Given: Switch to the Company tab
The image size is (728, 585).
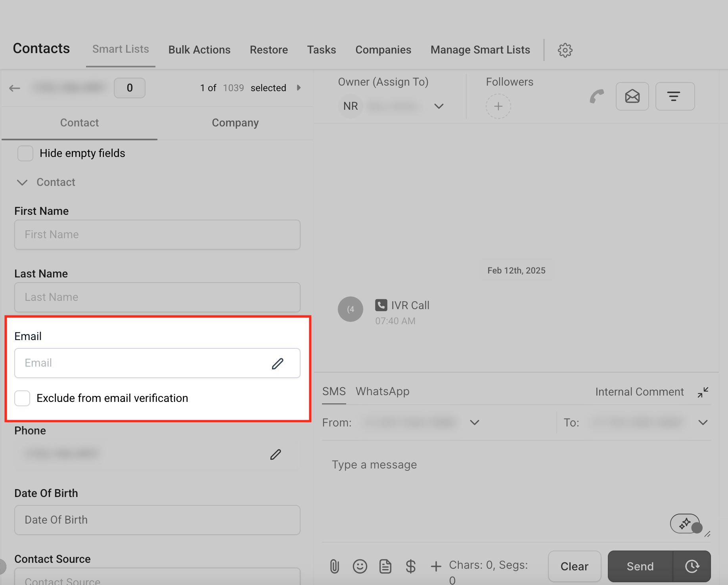Looking at the screenshot, I should point(235,123).
